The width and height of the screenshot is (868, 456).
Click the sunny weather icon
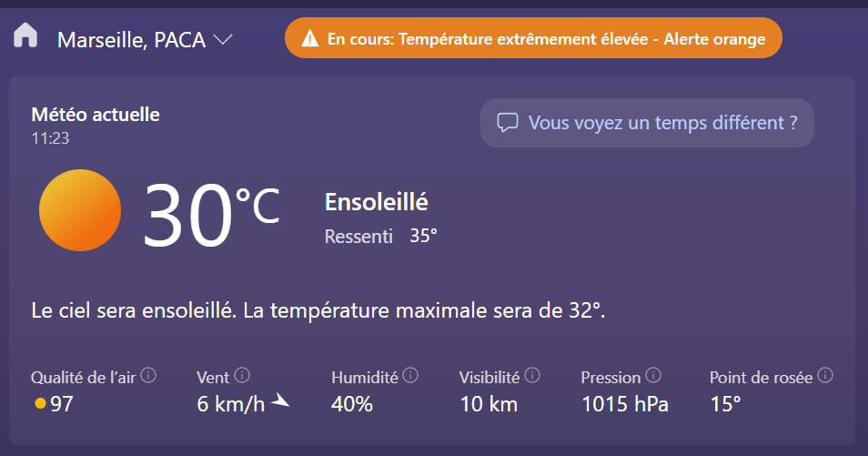point(80,210)
